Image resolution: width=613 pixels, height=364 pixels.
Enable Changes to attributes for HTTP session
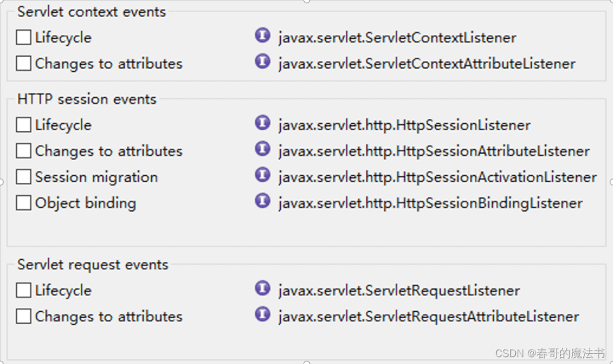point(24,151)
